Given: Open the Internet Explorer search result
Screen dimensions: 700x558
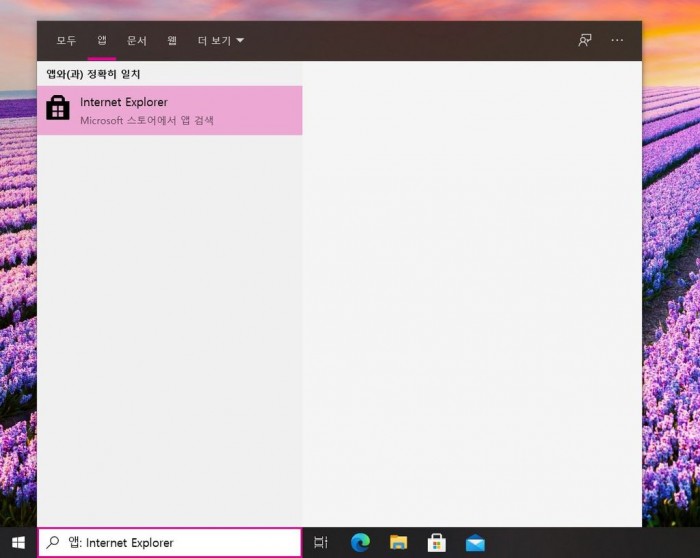Looking at the screenshot, I should click(170, 110).
